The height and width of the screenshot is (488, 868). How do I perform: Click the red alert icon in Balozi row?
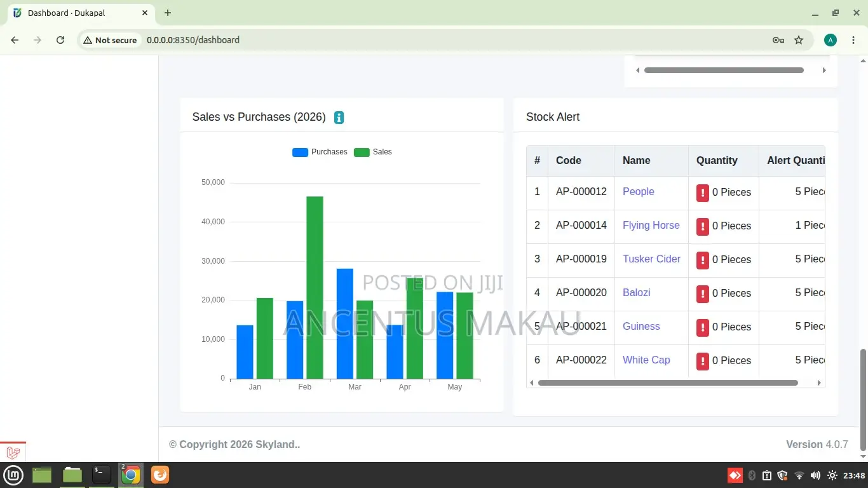click(703, 294)
